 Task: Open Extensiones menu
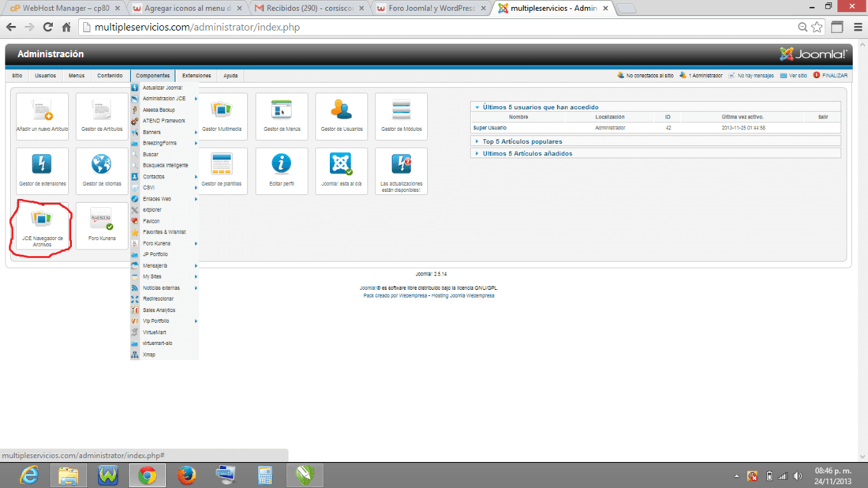pos(196,75)
